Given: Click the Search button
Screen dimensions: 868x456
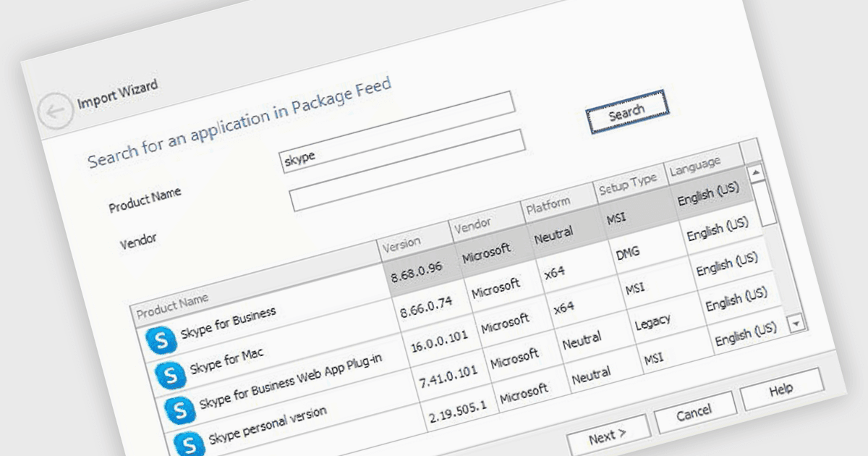Looking at the screenshot, I should [x=626, y=111].
